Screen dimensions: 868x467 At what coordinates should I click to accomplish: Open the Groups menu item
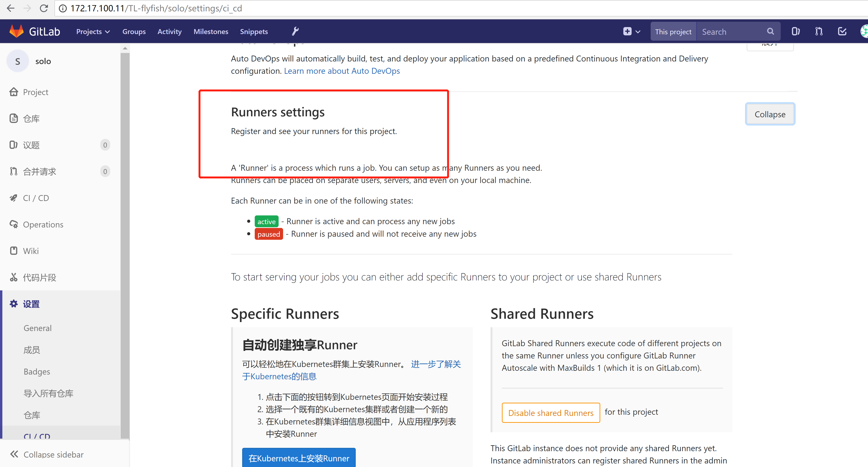click(x=134, y=31)
